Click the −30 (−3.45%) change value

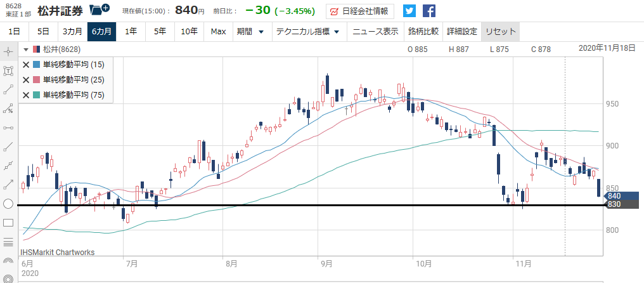pyautogui.click(x=279, y=11)
